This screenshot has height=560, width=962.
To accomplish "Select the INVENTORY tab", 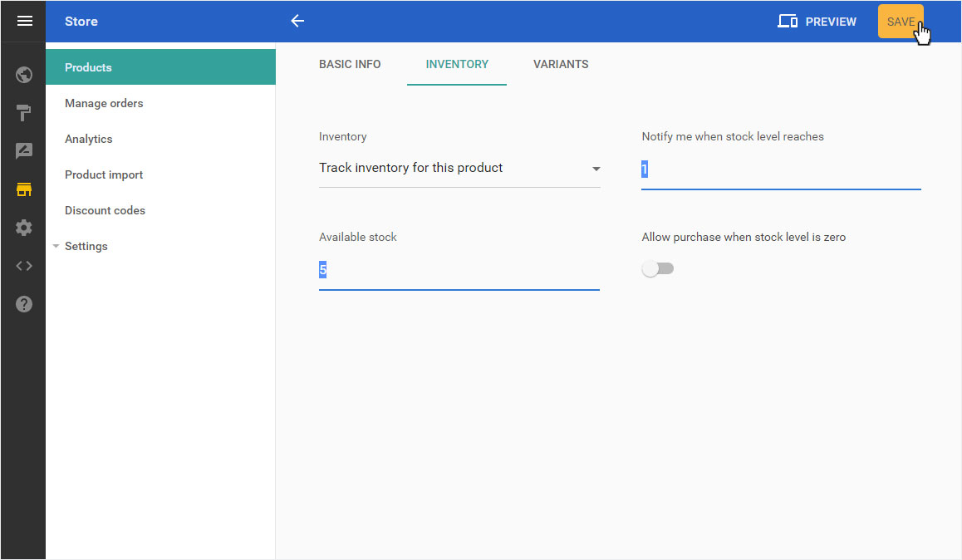I will click(x=457, y=65).
